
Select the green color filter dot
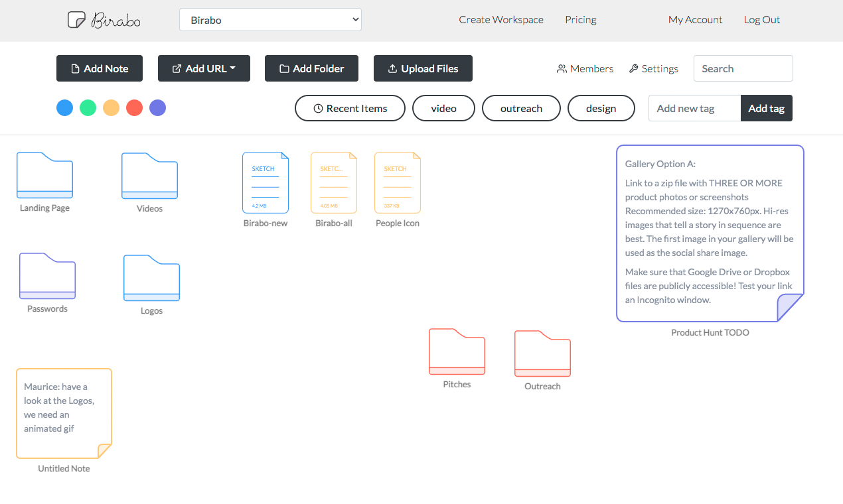pos(88,107)
